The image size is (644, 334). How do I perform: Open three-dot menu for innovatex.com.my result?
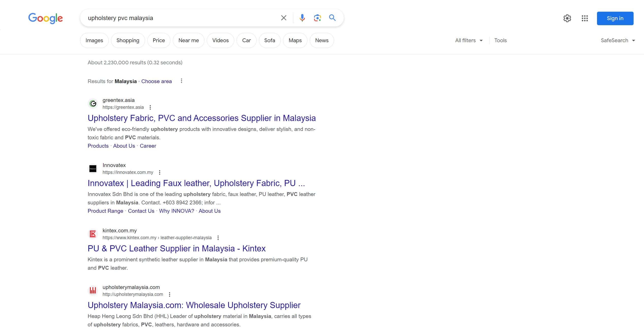click(x=160, y=172)
